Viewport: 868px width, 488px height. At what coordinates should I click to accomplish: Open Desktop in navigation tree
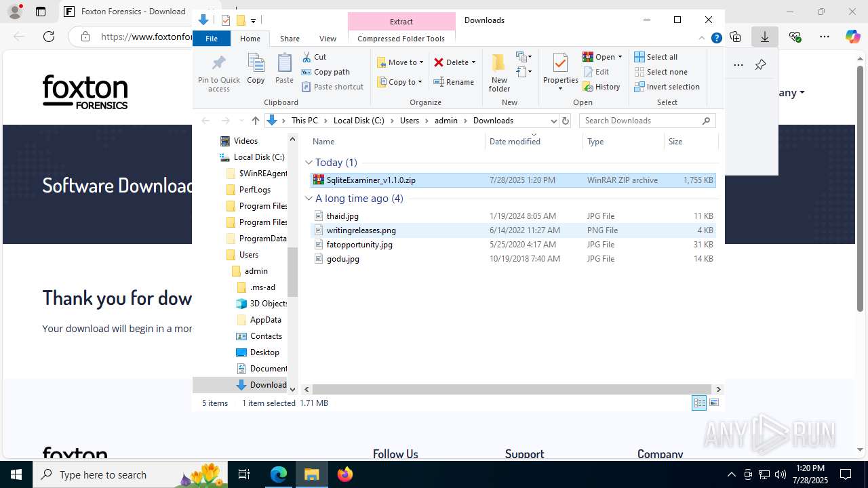[264, 352]
